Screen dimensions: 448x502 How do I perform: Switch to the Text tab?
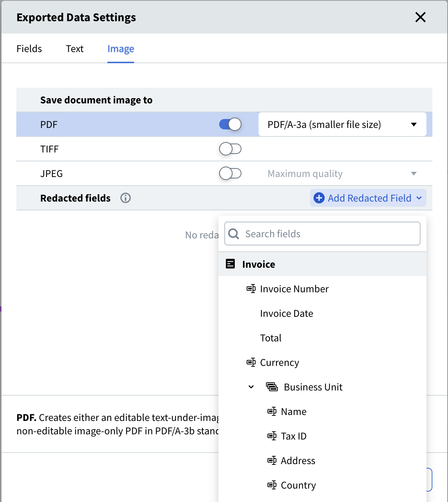click(75, 49)
